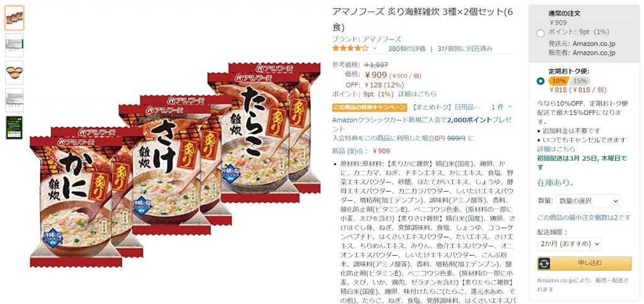
Task: Open rating breakdown chevron next to stars
Action: coord(375,48)
